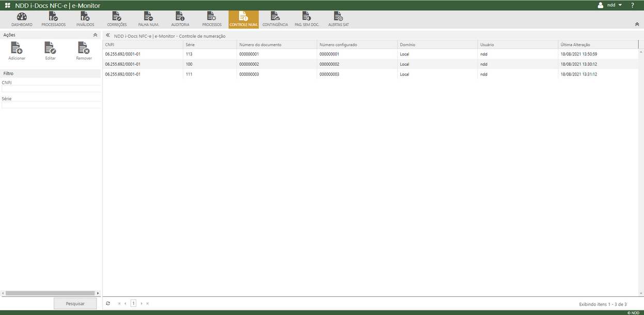644x315 pixels.
Task: Open the Alertas SAT view
Action: coord(338,19)
